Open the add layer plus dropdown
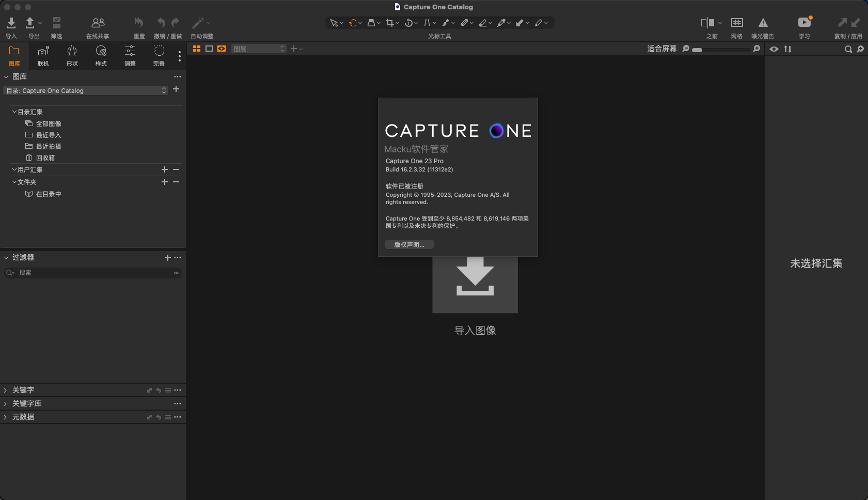 pos(296,49)
